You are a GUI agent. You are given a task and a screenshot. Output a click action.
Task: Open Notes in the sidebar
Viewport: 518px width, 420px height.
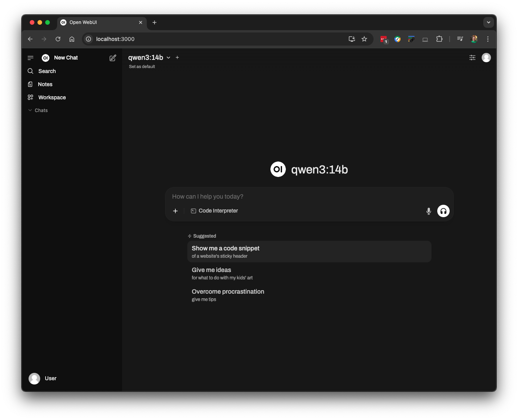[x=45, y=84]
